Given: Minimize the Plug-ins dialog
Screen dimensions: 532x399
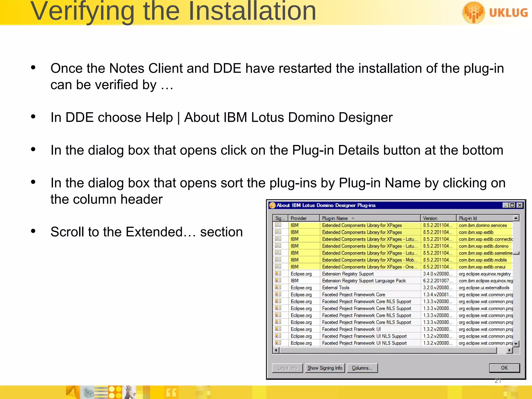Looking at the screenshot, I should 506,205.
